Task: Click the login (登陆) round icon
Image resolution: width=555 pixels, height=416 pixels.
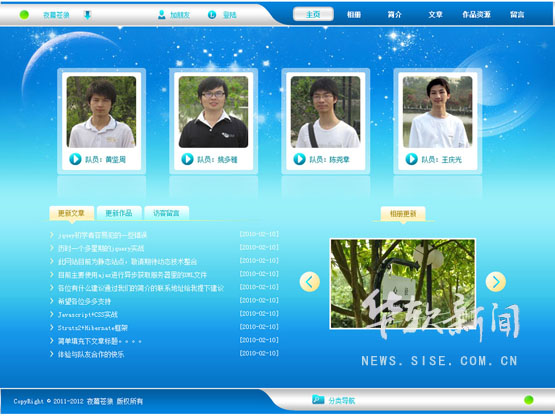Action: pyautogui.click(x=212, y=15)
